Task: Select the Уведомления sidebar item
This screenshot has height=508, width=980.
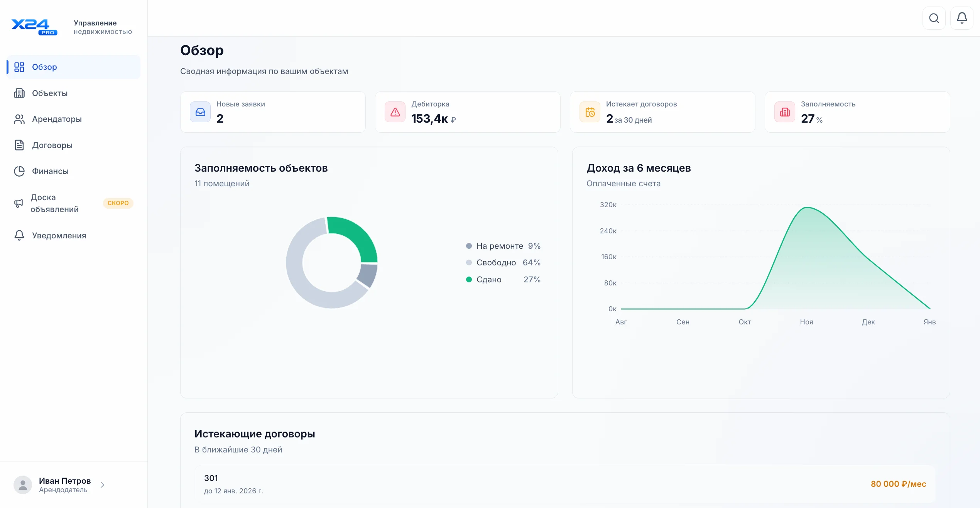Action: coord(59,236)
